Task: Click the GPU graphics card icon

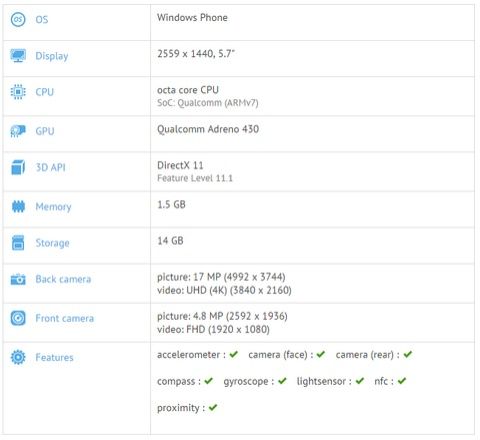Action: pyautogui.click(x=18, y=131)
